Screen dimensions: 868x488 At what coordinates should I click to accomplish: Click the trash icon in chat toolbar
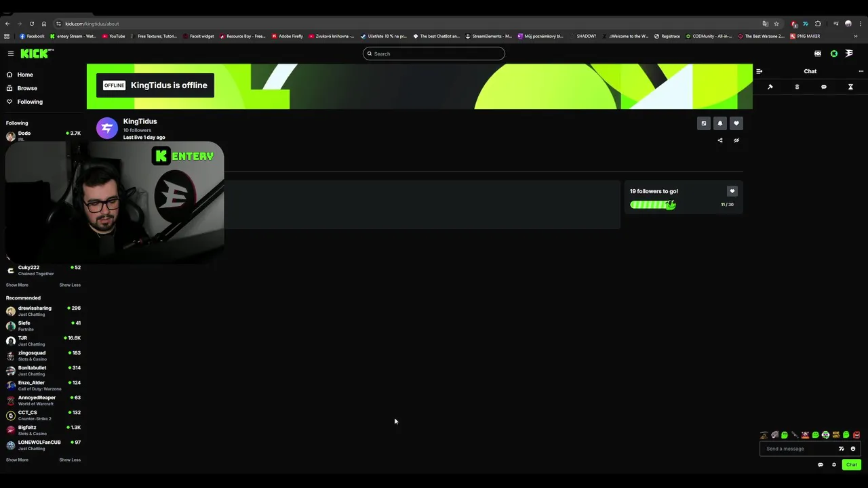(x=797, y=87)
